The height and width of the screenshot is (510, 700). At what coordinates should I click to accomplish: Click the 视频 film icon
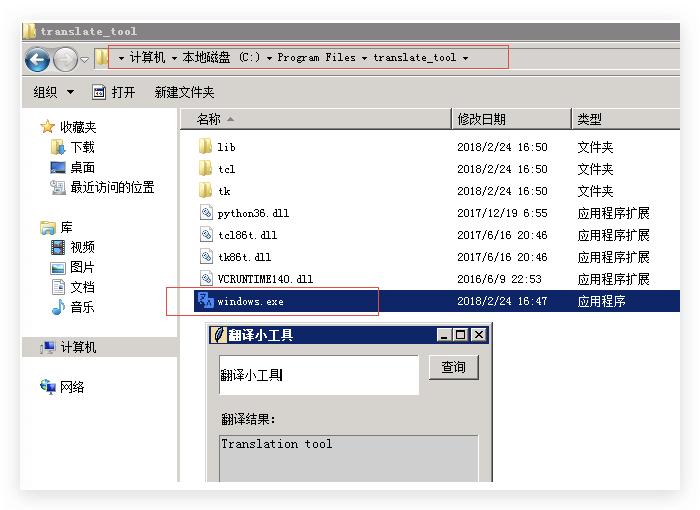pos(58,247)
